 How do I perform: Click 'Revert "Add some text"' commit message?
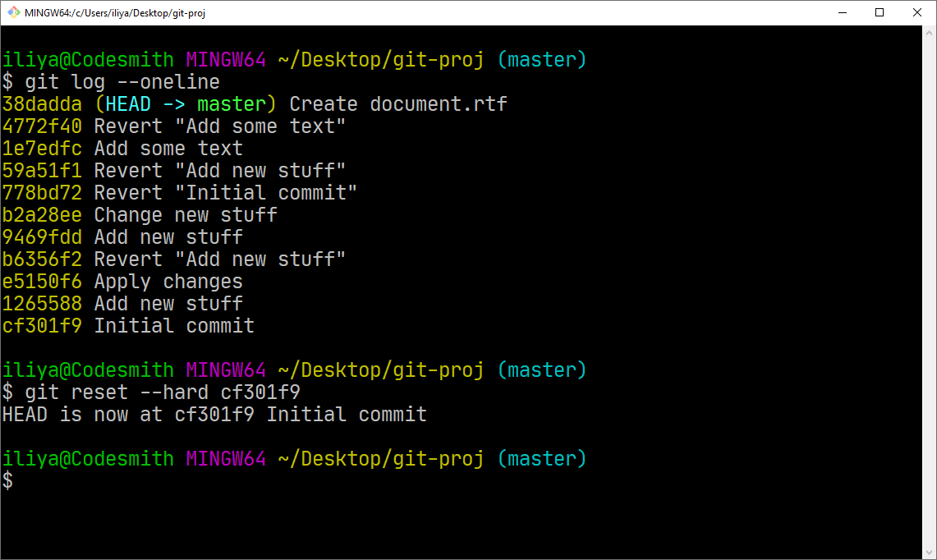220,126
